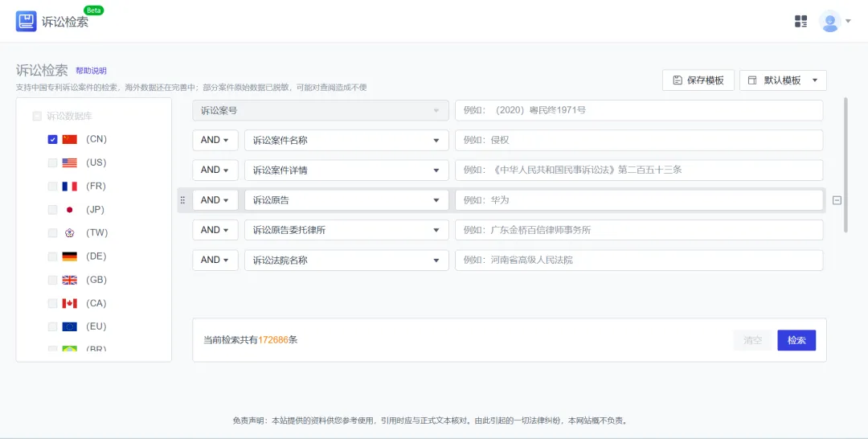
Task: Check the (GB) database checkbox
Action: click(x=52, y=280)
